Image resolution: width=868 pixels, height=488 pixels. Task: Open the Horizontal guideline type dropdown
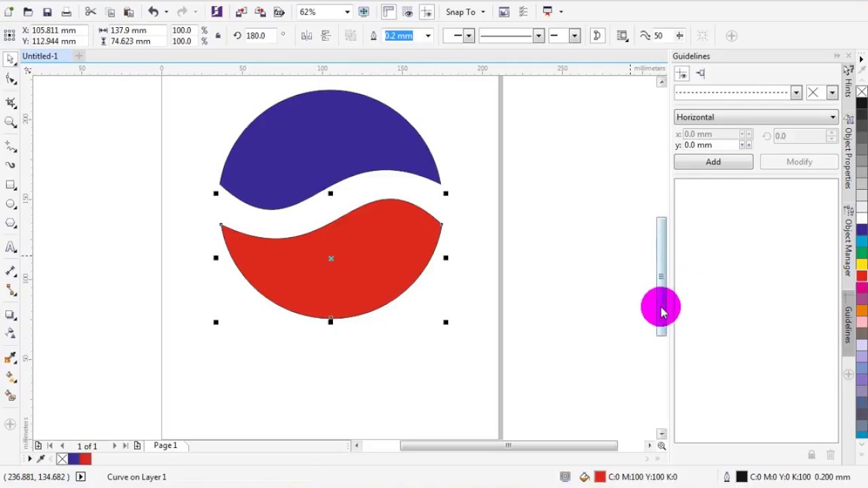(x=756, y=117)
